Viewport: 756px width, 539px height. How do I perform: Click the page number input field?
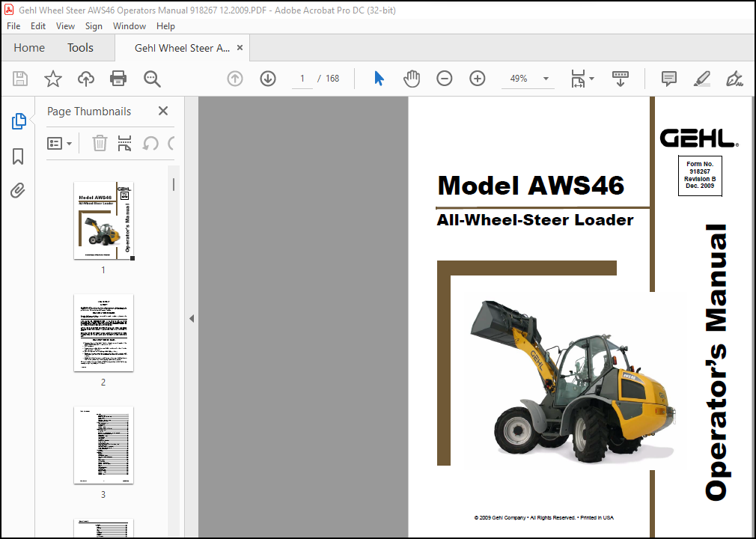coord(302,79)
